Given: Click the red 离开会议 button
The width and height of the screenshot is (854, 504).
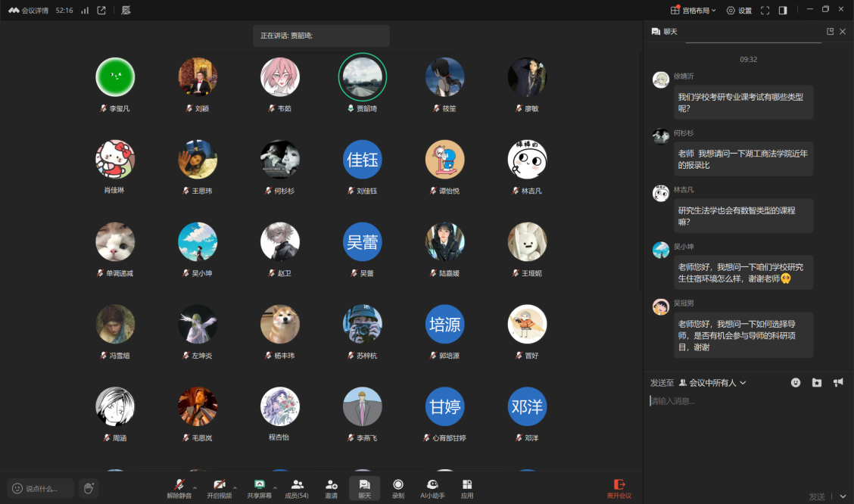Looking at the screenshot, I should click(x=619, y=488).
